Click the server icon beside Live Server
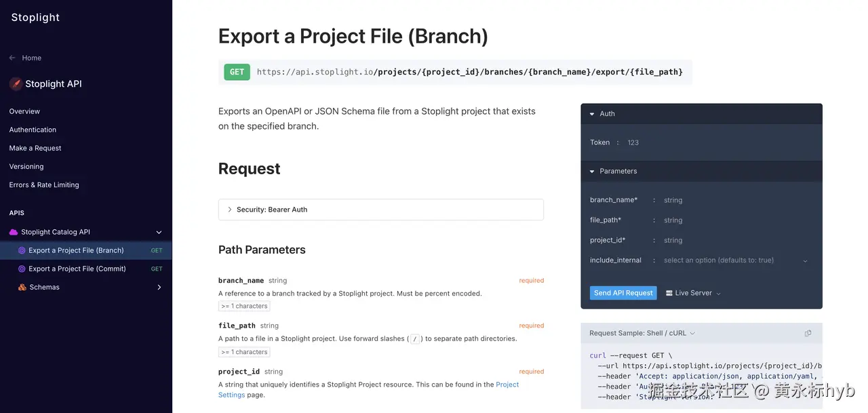868x413 pixels. (669, 293)
